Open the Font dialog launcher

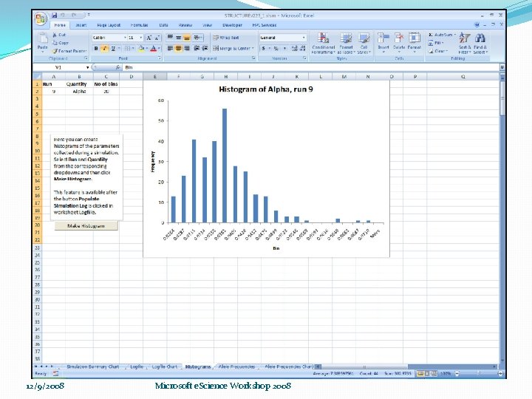(160, 58)
